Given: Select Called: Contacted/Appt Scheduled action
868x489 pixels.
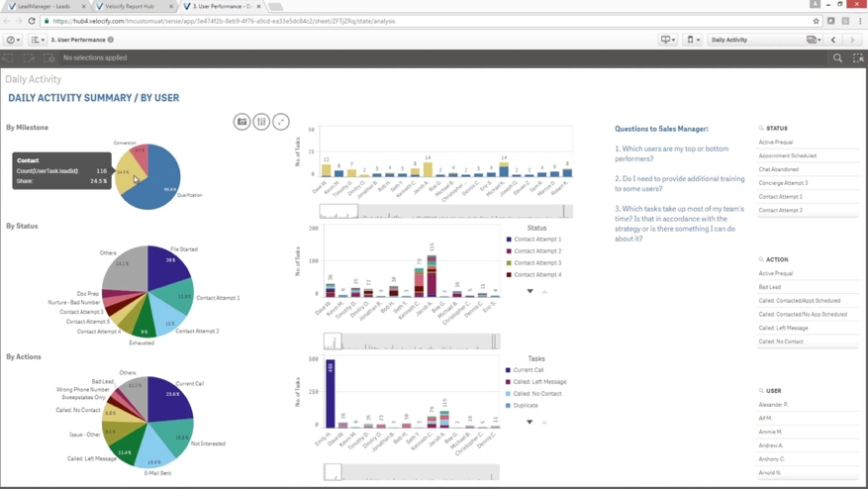Looking at the screenshot, I should (x=807, y=301).
